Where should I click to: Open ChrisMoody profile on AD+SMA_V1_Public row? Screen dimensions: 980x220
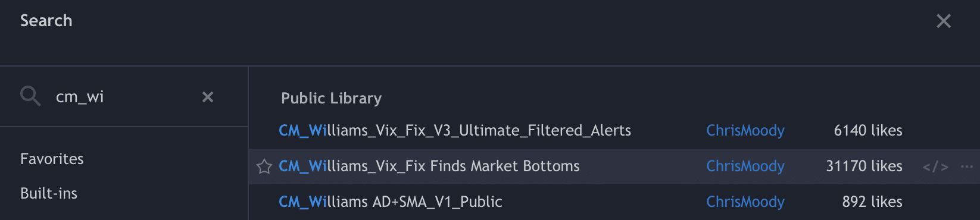[745, 202]
